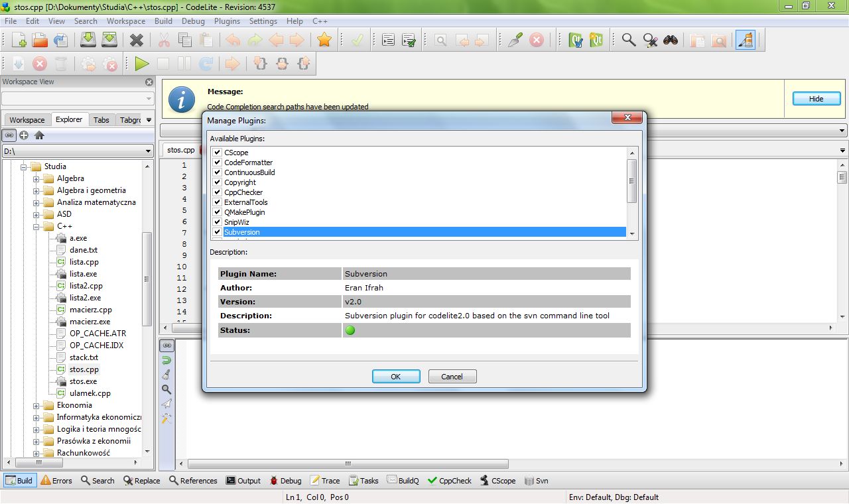Viewport: 849px width, 504px height.
Task: Hide the message bar
Action: tap(816, 99)
